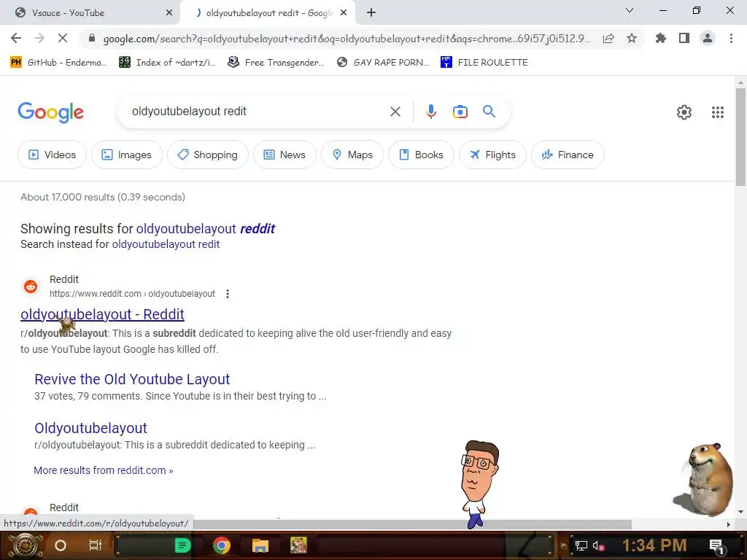This screenshot has width=747, height=560.
Task: Open new tab with plus button
Action: (x=371, y=13)
